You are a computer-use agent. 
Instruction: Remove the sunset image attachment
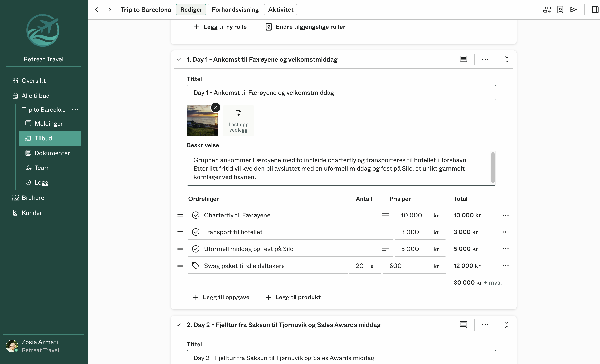(216, 107)
